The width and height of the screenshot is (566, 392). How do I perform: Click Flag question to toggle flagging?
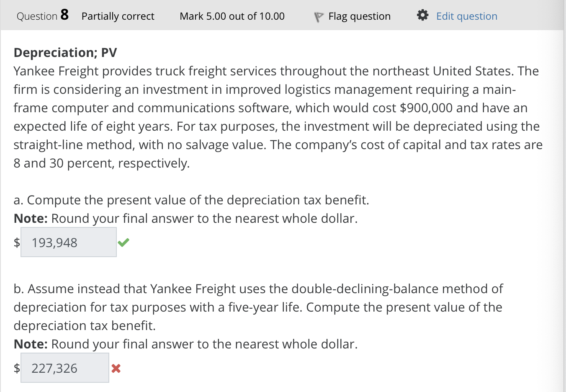pos(359,16)
